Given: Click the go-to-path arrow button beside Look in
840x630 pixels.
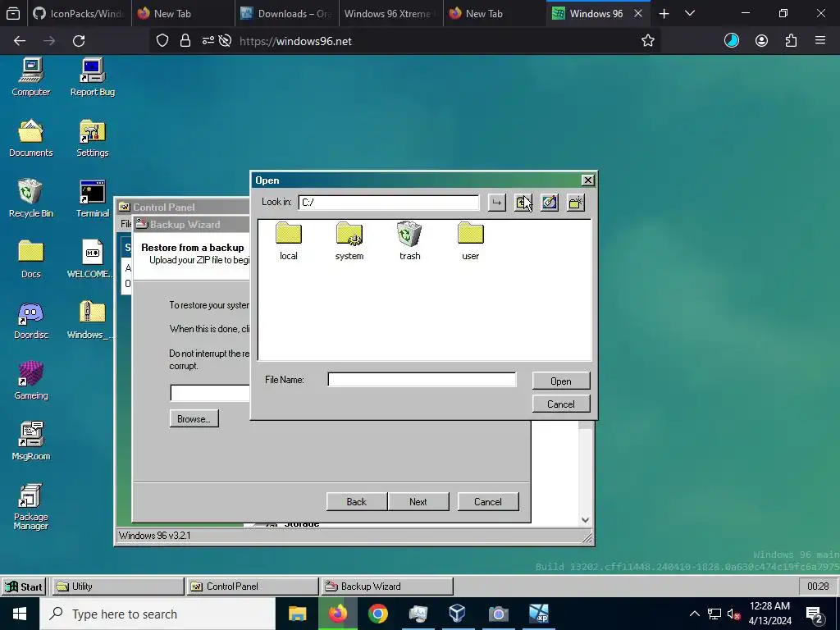Looking at the screenshot, I should (x=497, y=203).
